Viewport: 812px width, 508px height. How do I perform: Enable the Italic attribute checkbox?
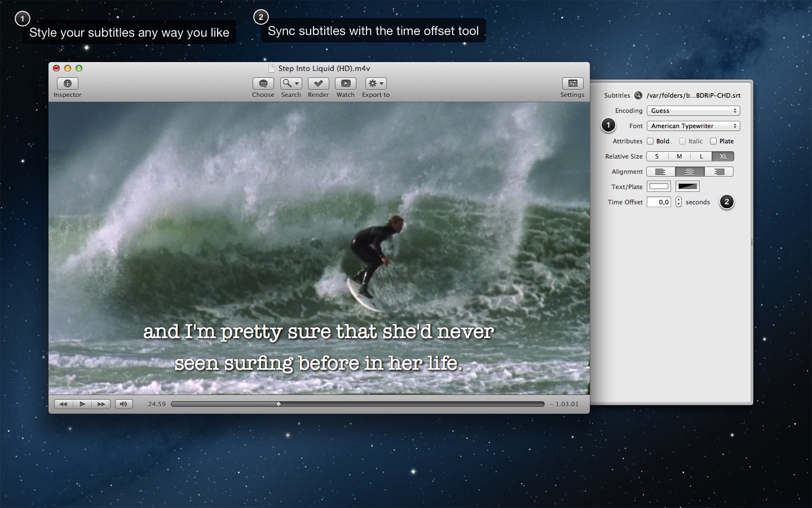pos(682,141)
